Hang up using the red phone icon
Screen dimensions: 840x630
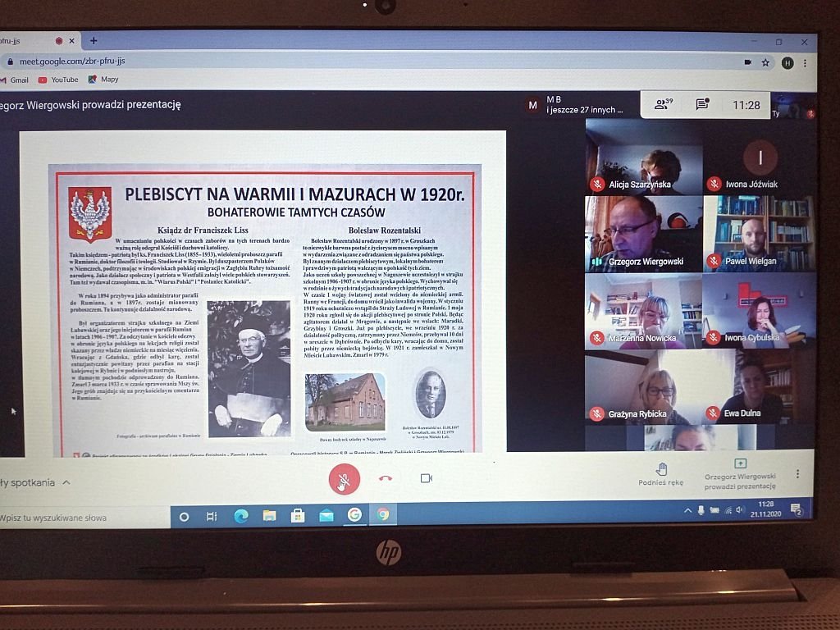coord(386,478)
